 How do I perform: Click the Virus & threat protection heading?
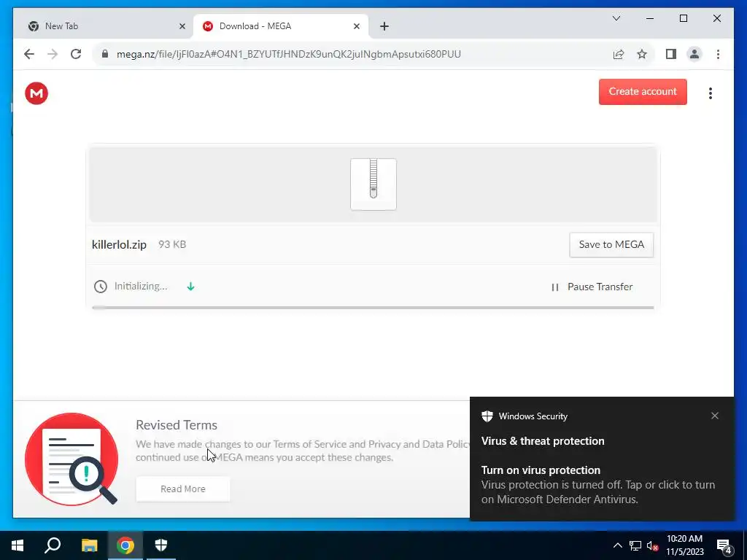543,441
